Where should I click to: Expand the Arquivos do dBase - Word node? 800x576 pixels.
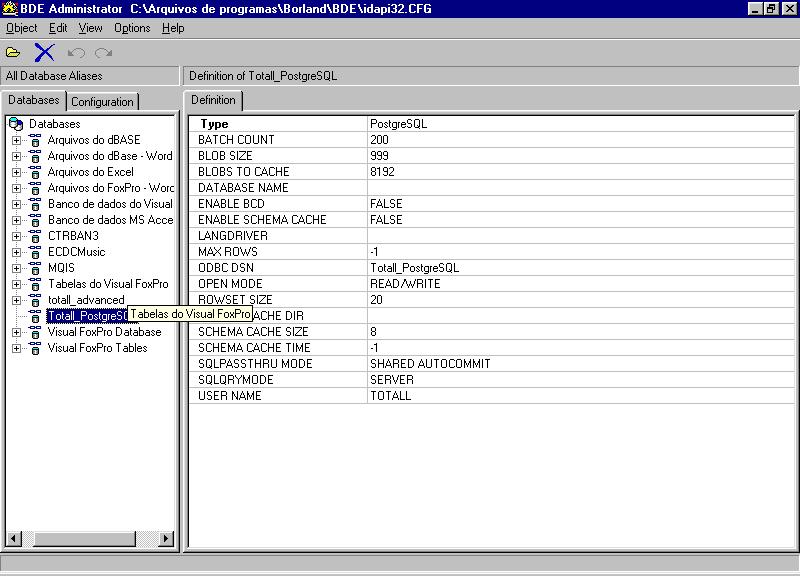[x=16, y=156]
